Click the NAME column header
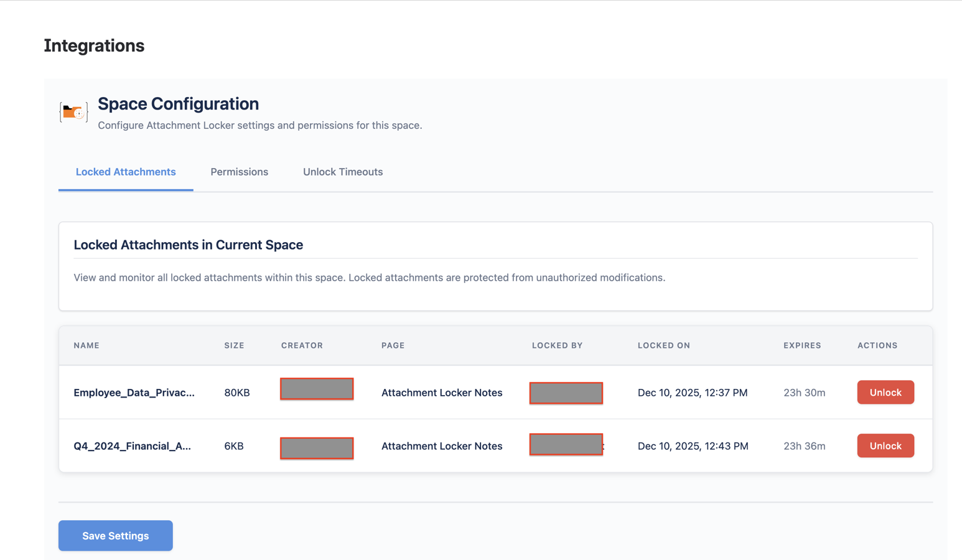 (x=86, y=345)
